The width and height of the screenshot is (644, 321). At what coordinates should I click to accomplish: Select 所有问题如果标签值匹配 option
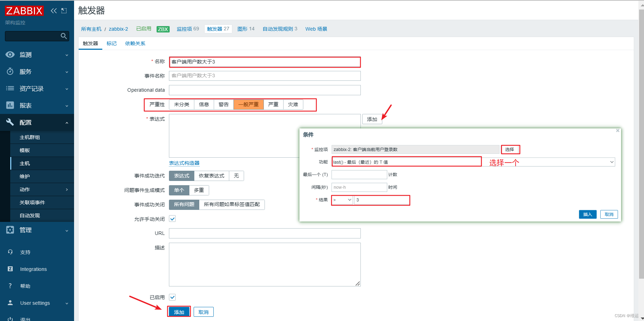[232, 205]
